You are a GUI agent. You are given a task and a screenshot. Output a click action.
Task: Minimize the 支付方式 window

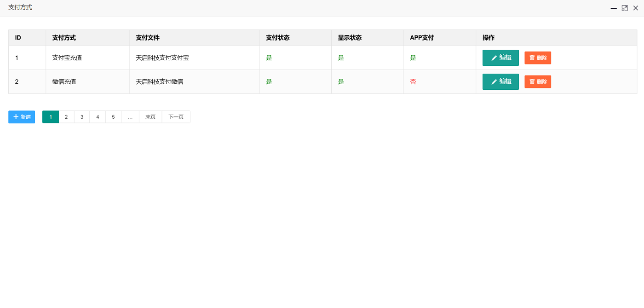pyautogui.click(x=614, y=8)
